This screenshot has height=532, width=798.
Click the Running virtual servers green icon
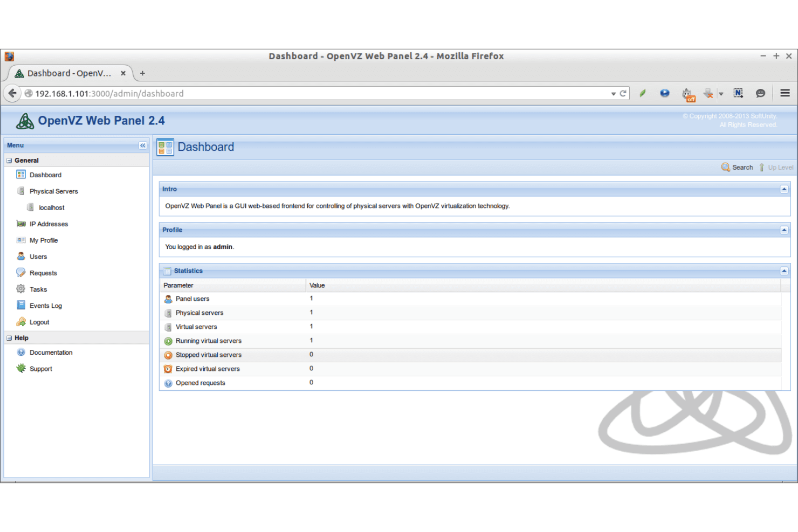168,341
